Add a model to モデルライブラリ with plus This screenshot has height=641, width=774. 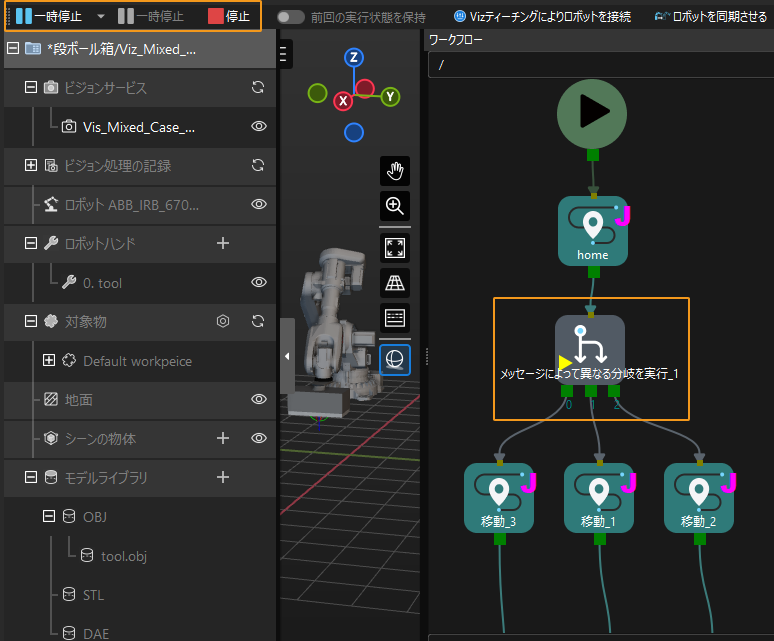223,478
